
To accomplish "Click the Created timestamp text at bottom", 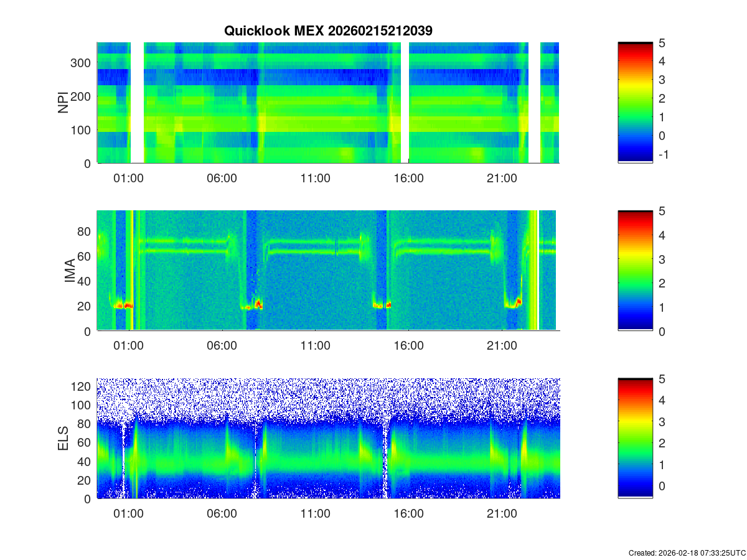I will [x=687, y=553].
